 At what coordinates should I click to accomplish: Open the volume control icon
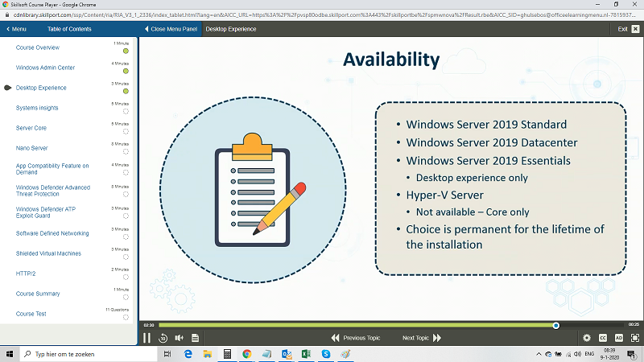[x=179, y=338]
